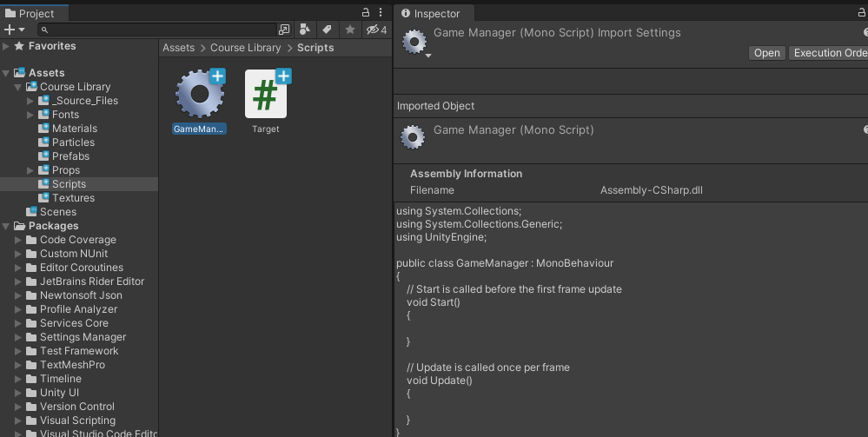
Task: Click the Assembly Information heading
Action: pyautogui.click(x=466, y=174)
